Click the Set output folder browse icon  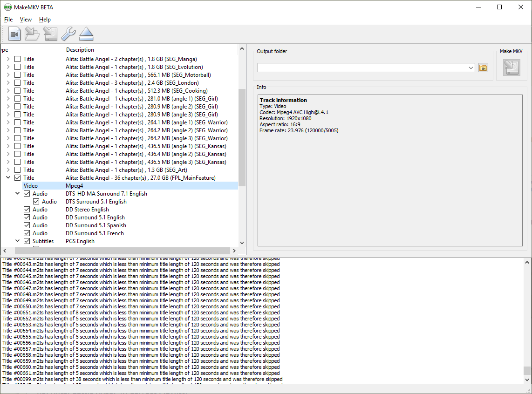tap(483, 68)
